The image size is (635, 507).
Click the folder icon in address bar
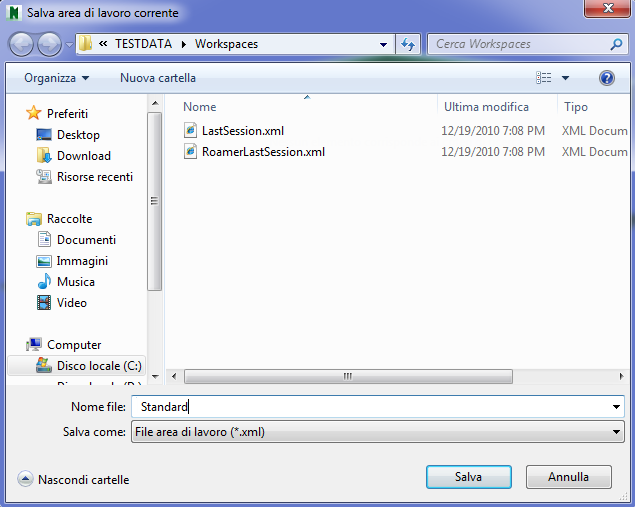pyautogui.click(x=85, y=44)
